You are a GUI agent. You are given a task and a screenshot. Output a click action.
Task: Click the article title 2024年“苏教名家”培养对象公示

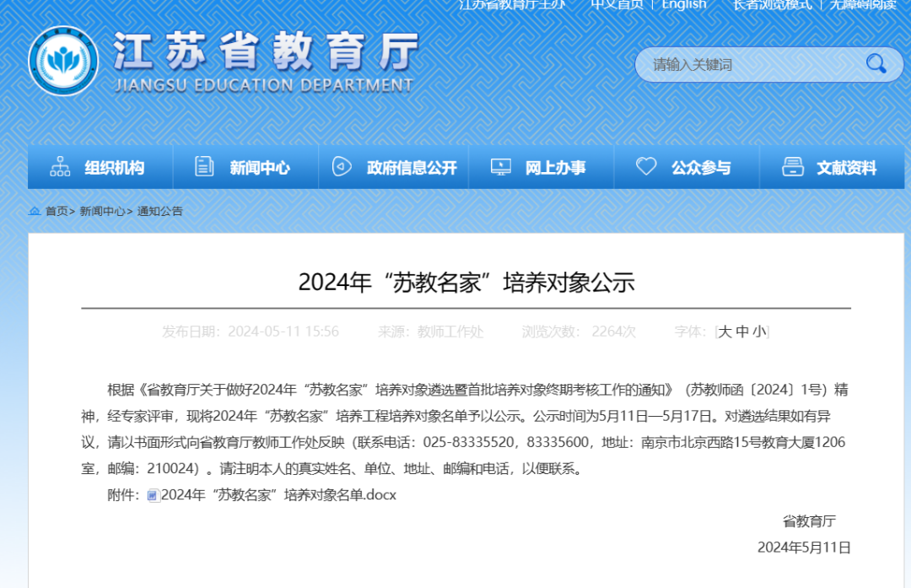[466, 283]
